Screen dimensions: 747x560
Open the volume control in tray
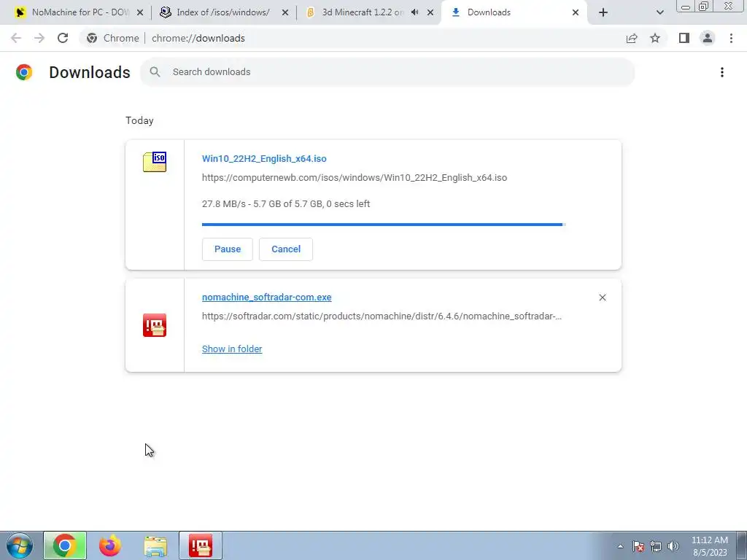tap(673, 546)
